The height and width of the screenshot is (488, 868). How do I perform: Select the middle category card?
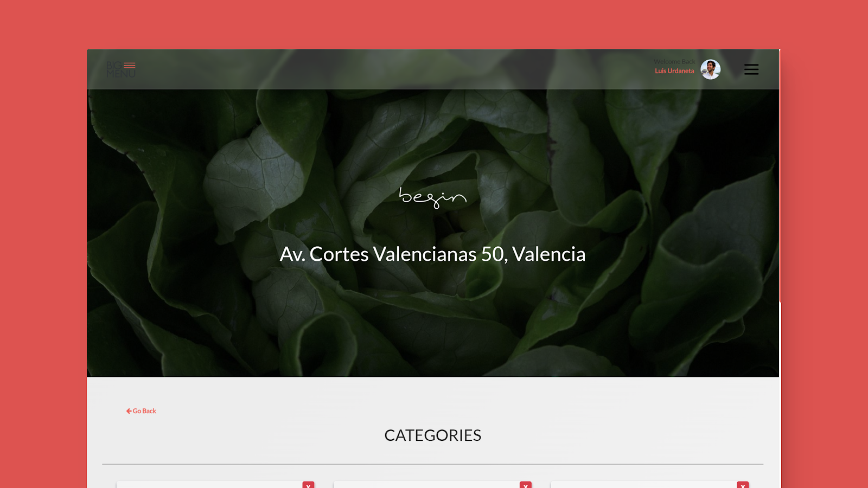click(432, 485)
